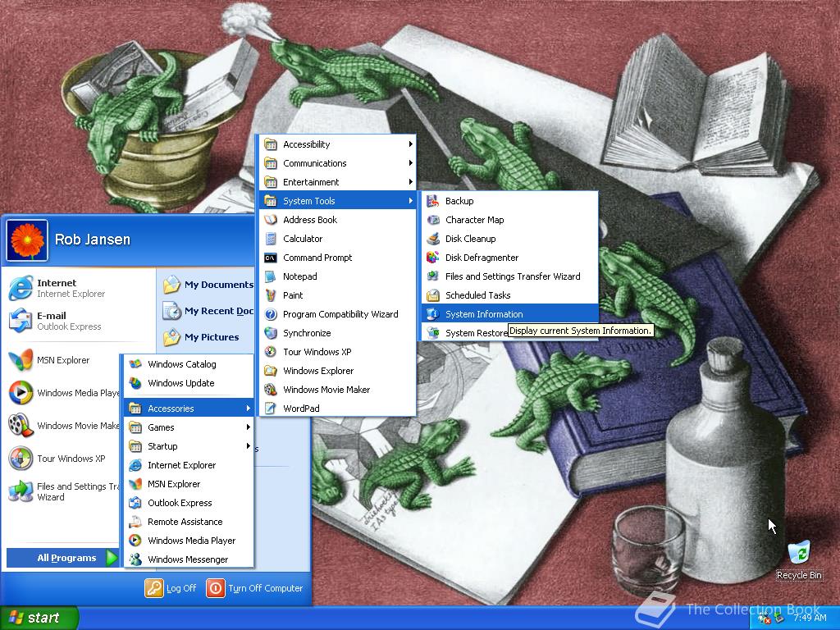Open My Recent Documents entry

pyautogui.click(x=208, y=311)
